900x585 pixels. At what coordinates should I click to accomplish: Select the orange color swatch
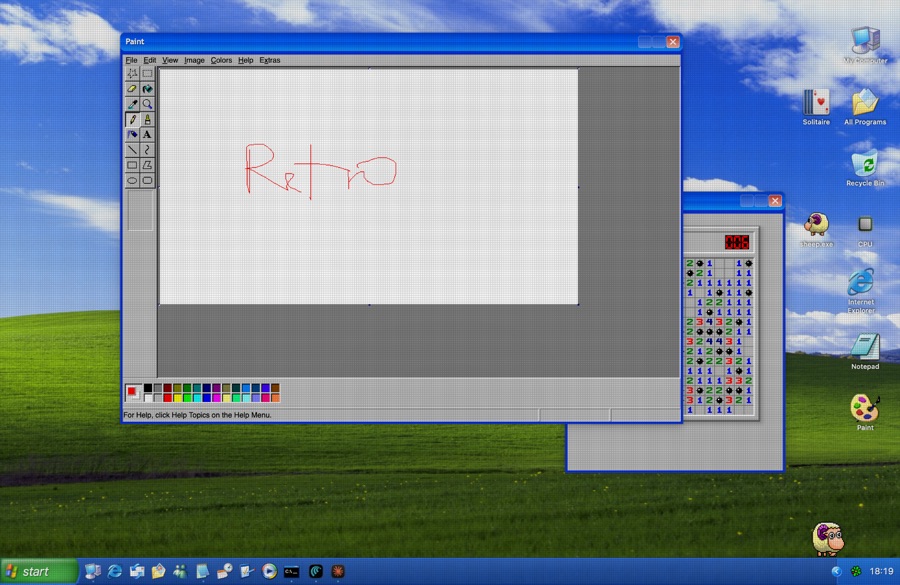pyautogui.click(x=275, y=398)
